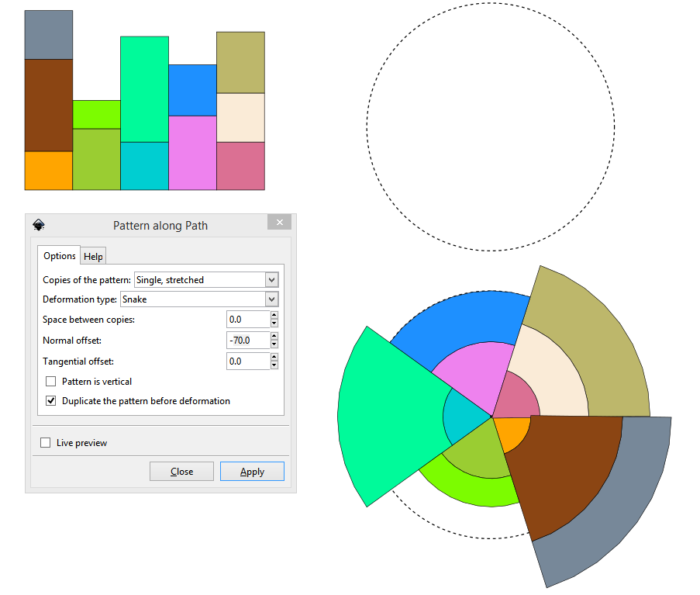The height and width of the screenshot is (595, 700).
Task: Select the brown rectangle in the first column
Action: 48,105
